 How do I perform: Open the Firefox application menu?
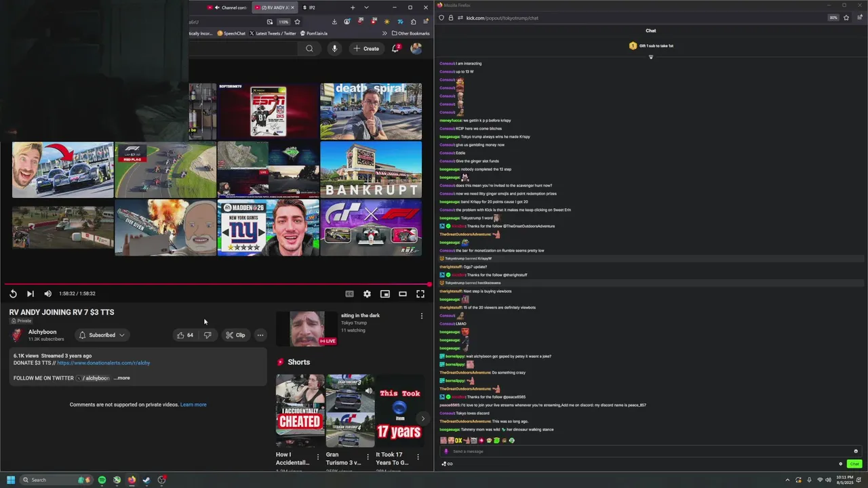pyautogui.click(x=426, y=22)
